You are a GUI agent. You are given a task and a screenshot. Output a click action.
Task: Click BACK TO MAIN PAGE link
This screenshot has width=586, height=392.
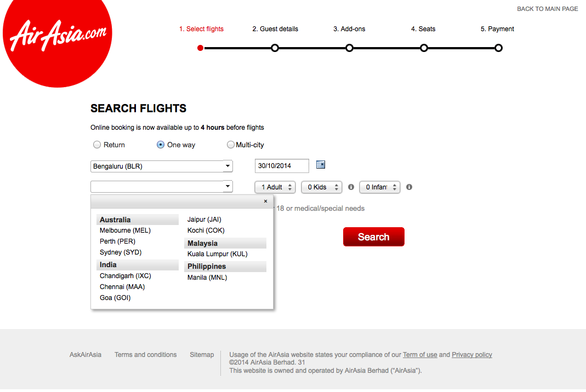click(548, 9)
